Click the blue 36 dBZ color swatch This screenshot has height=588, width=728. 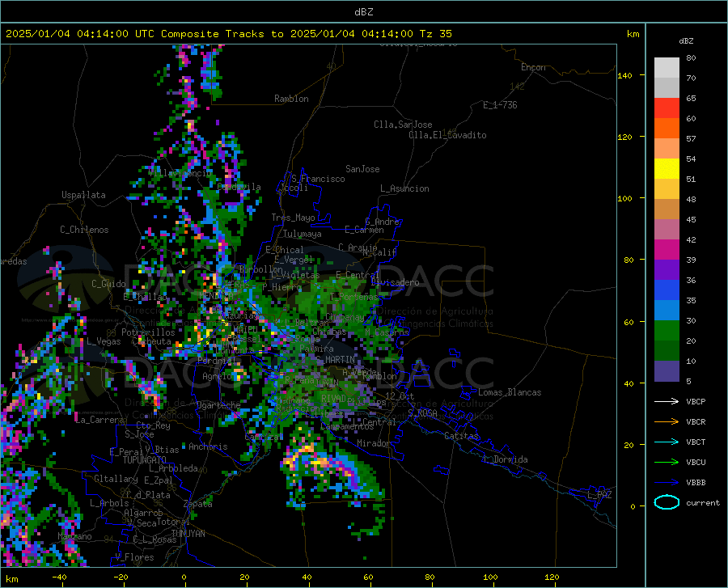(x=667, y=290)
